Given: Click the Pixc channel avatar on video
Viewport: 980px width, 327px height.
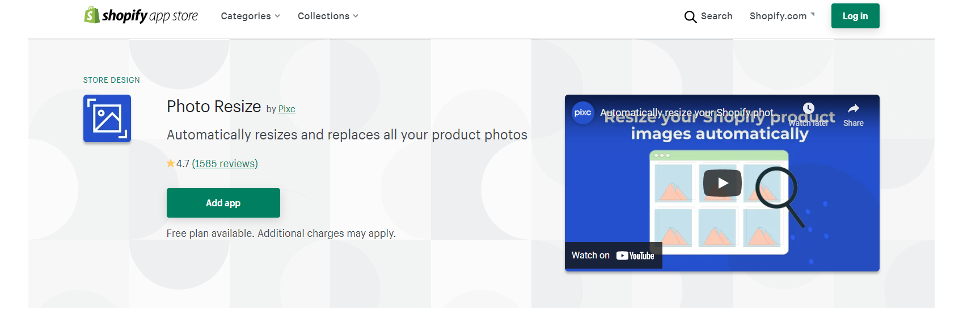Looking at the screenshot, I should tap(582, 113).
